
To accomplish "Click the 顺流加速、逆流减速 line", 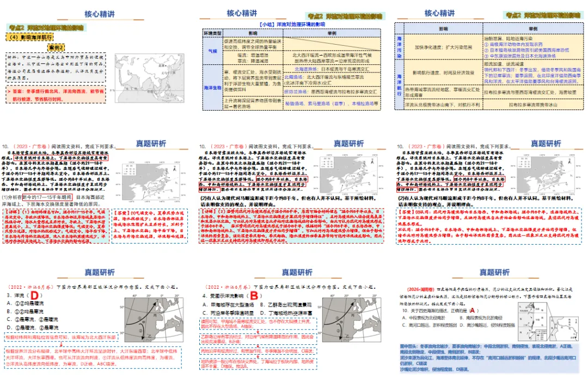I will pos(503,64).
